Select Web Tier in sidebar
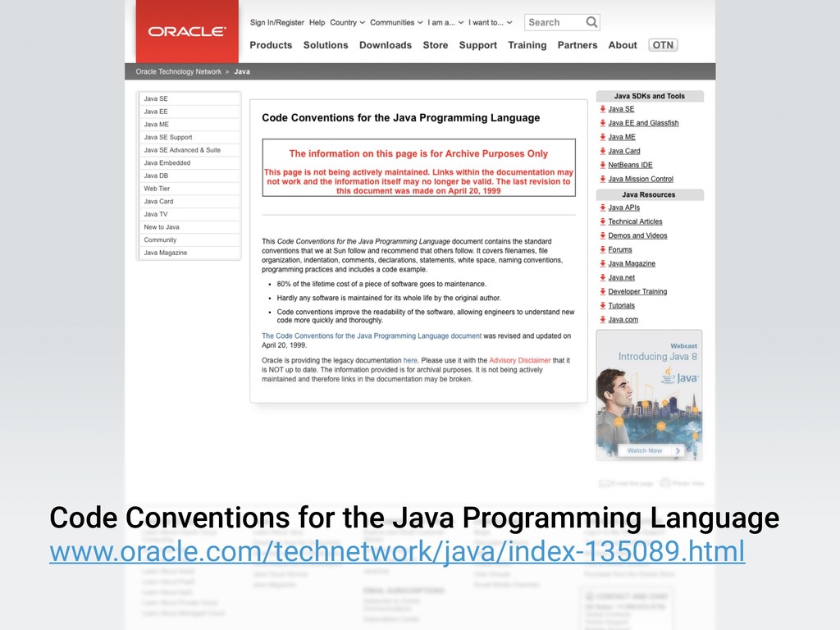This screenshot has height=630, width=840. point(189,189)
